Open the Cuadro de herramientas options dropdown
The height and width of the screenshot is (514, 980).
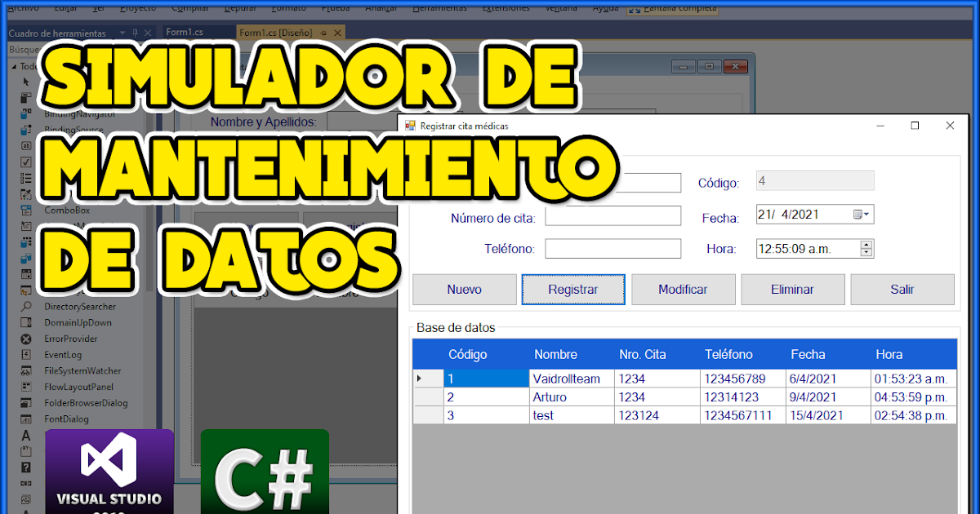[x=122, y=33]
